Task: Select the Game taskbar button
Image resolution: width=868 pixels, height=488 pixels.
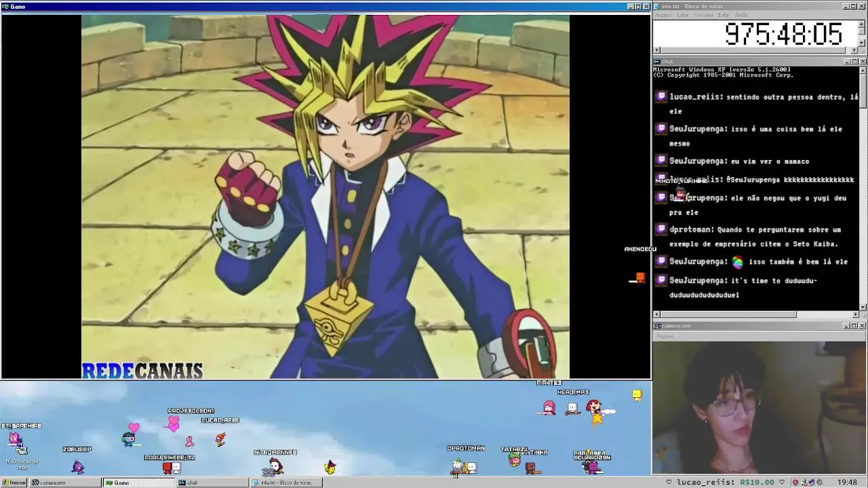Action: pyautogui.click(x=139, y=483)
